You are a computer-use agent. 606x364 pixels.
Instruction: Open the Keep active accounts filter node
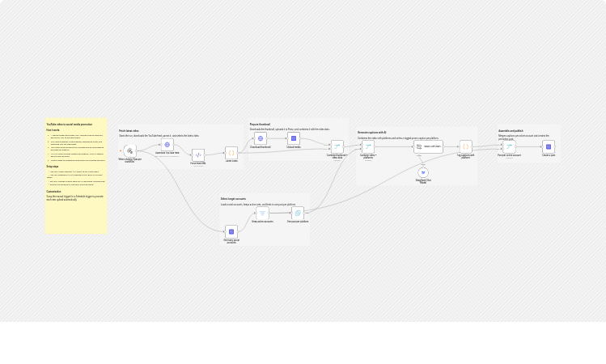coord(262,213)
